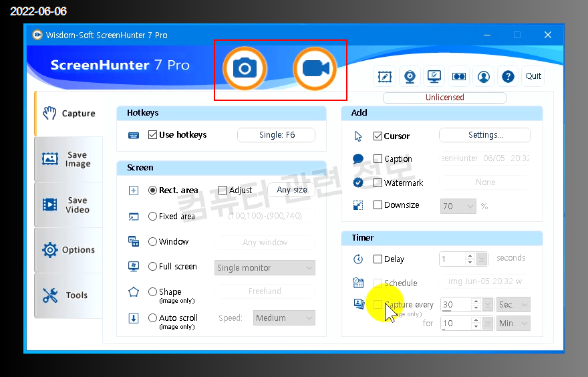The height and width of the screenshot is (377, 588).
Task: Open the Downsize 70 percent dropdown
Action: (458, 206)
